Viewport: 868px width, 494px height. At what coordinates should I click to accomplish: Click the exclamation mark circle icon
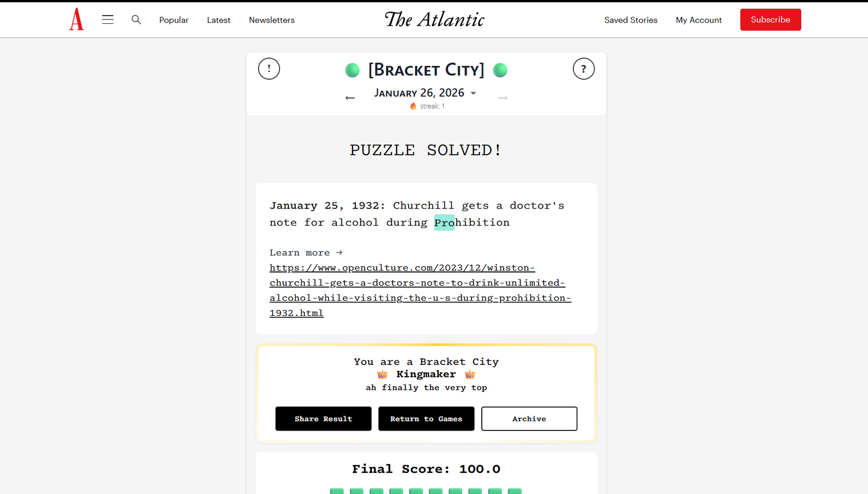click(269, 69)
